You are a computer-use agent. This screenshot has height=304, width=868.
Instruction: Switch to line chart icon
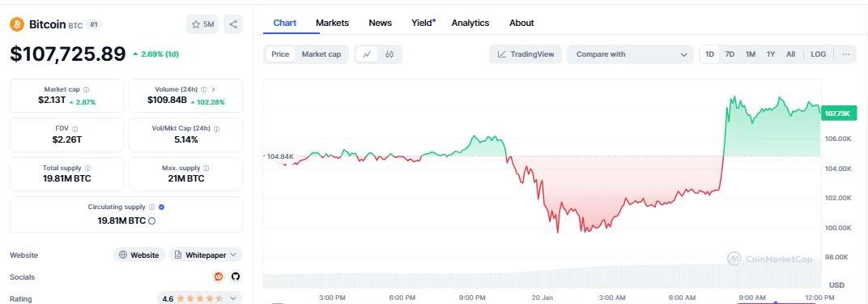coord(367,54)
